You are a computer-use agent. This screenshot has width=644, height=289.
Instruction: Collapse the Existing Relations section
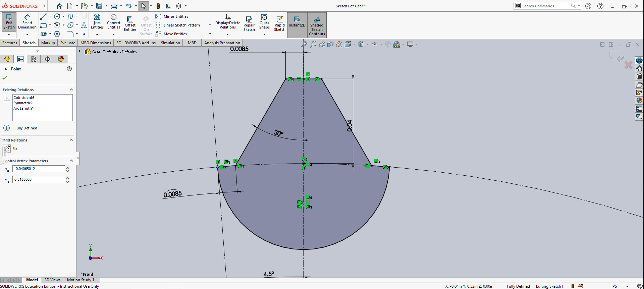[x=71, y=90]
